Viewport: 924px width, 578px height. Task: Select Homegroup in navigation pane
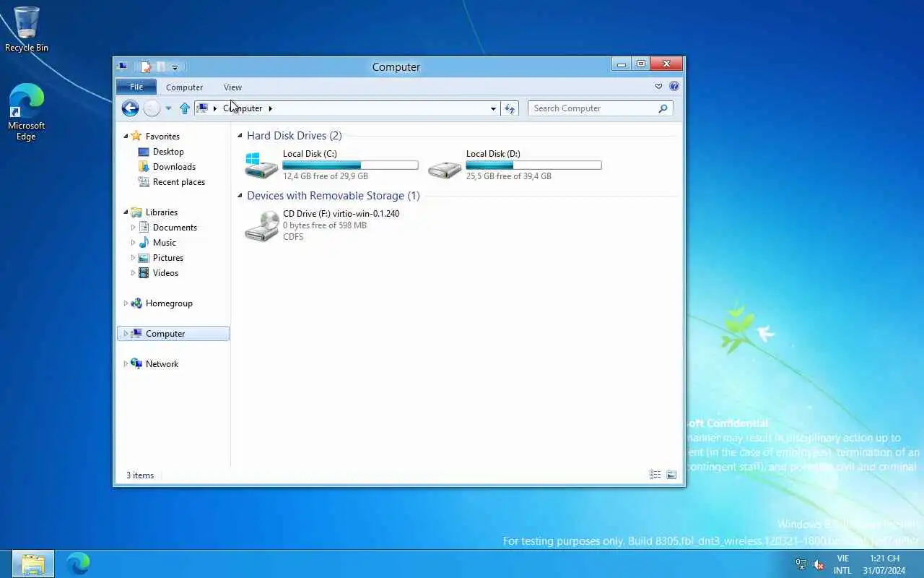click(169, 303)
